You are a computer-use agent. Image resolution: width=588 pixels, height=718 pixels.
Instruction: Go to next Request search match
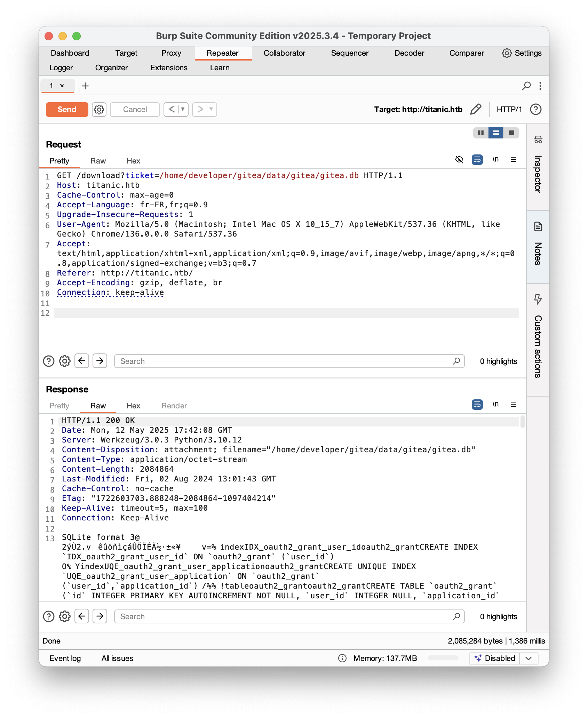100,361
